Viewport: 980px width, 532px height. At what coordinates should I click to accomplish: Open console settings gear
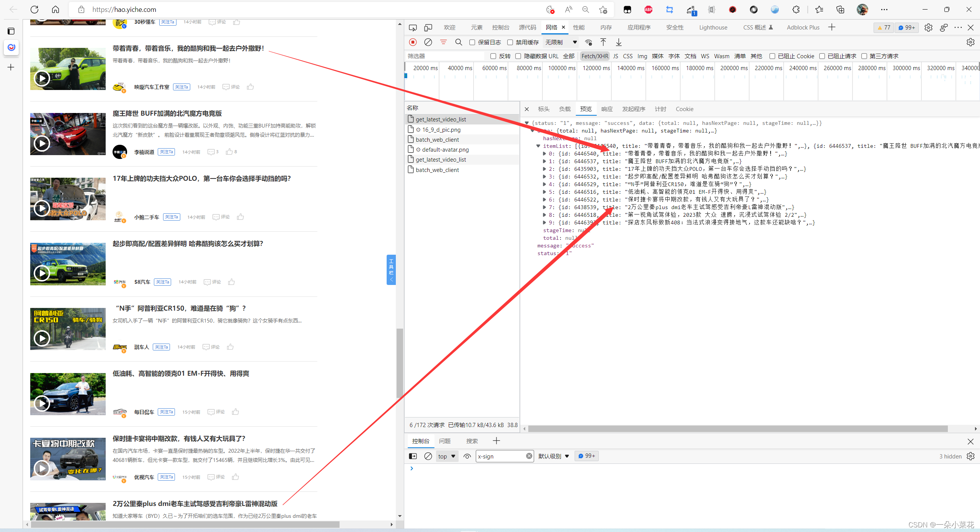point(970,456)
